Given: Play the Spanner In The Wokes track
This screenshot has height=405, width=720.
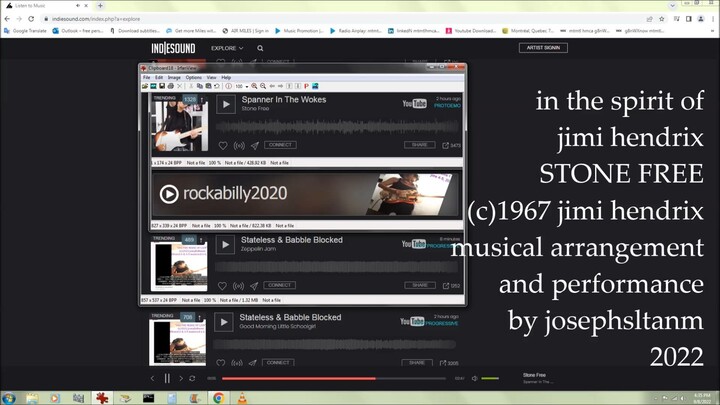Looking at the screenshot, I should (x=226, y=104).
